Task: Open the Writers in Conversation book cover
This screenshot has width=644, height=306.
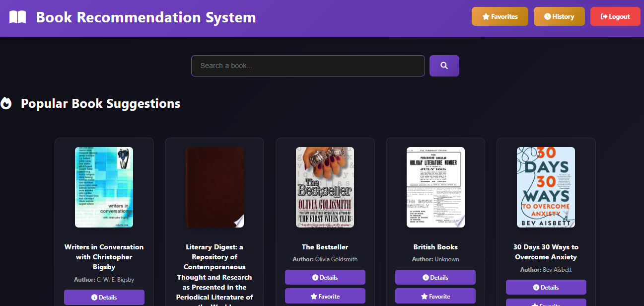Action: coord(104,187)
